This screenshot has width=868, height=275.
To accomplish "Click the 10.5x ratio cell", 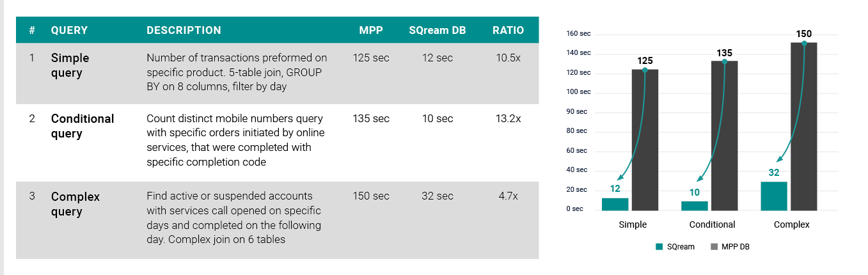I will click(509, 58).
